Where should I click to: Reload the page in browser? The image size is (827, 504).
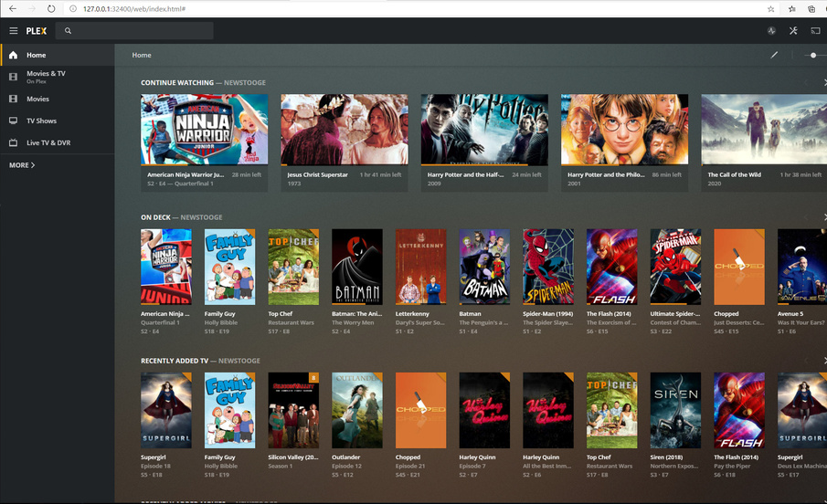[50, 8]
